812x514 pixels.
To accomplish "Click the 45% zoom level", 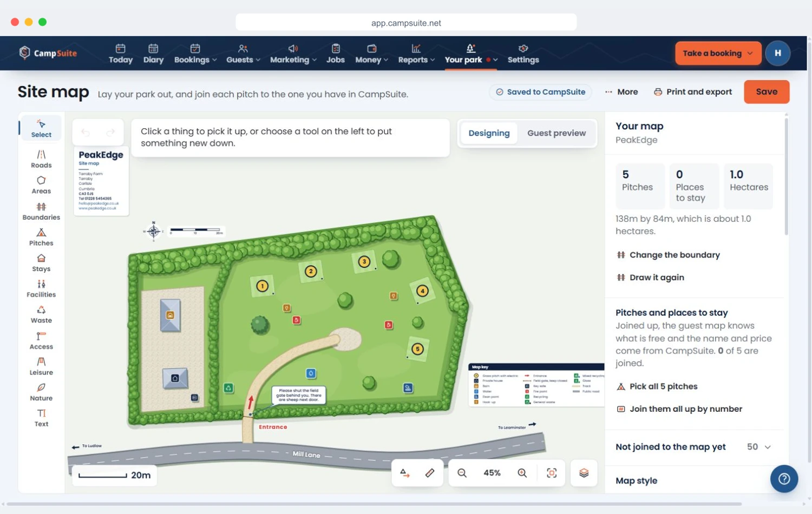I will coord(492,473).
